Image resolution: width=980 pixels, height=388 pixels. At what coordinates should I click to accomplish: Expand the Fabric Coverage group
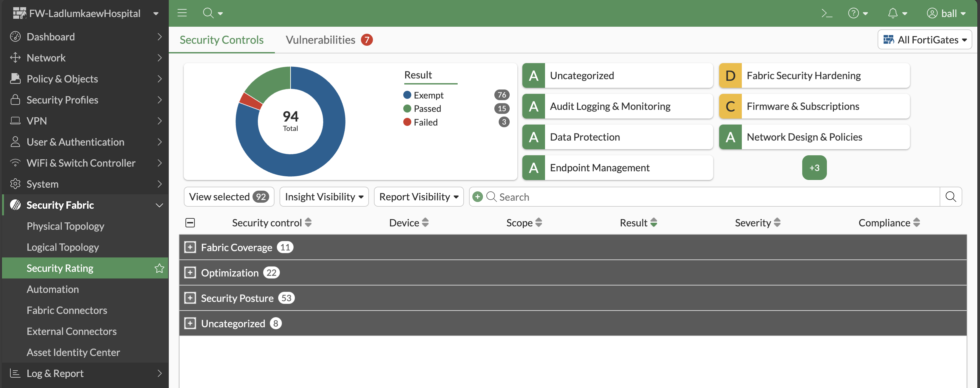click(190, 247)
